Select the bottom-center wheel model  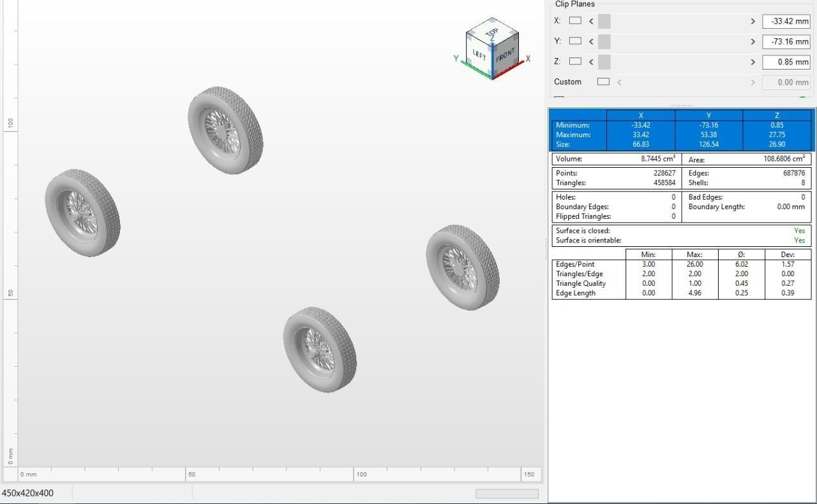320,350
